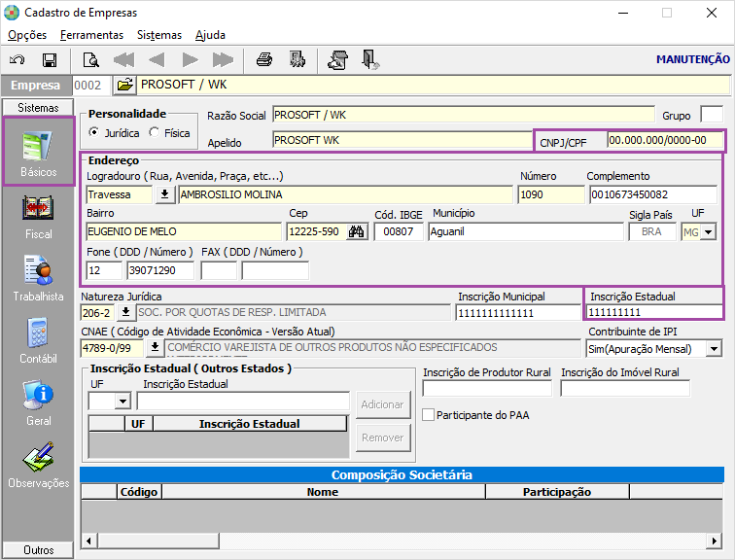The height and width of the screenshot is (560, 735).
Task: Open the Natureza Jurídica lookup arrow
Action: click(x=125, y=312)
